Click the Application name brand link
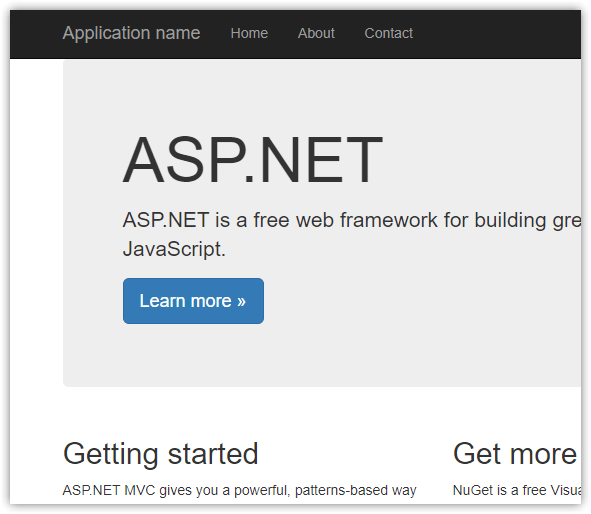This screenshot has height=514, width=591. coord(131,34)
